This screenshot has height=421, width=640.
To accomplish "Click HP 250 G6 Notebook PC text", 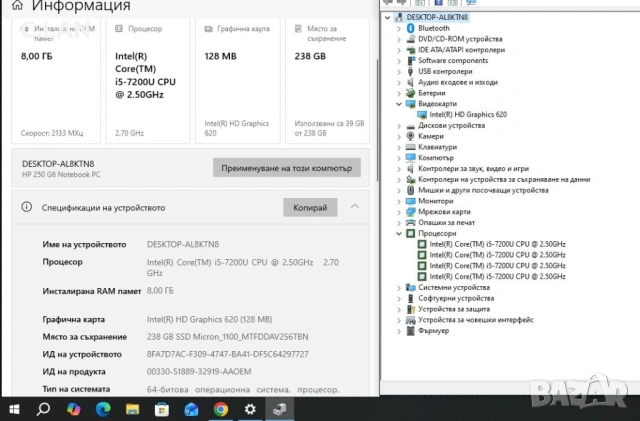I will 61,175.
